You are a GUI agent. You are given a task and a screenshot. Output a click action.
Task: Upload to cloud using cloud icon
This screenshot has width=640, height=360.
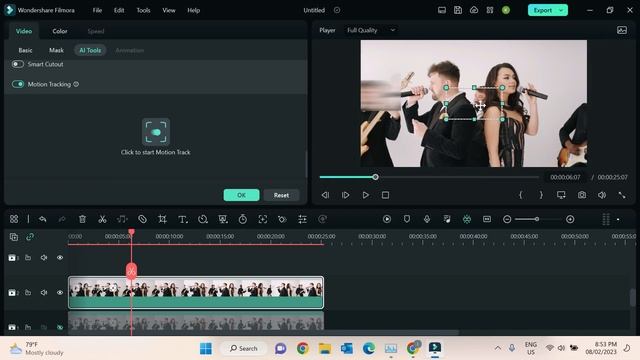(473, 10)
